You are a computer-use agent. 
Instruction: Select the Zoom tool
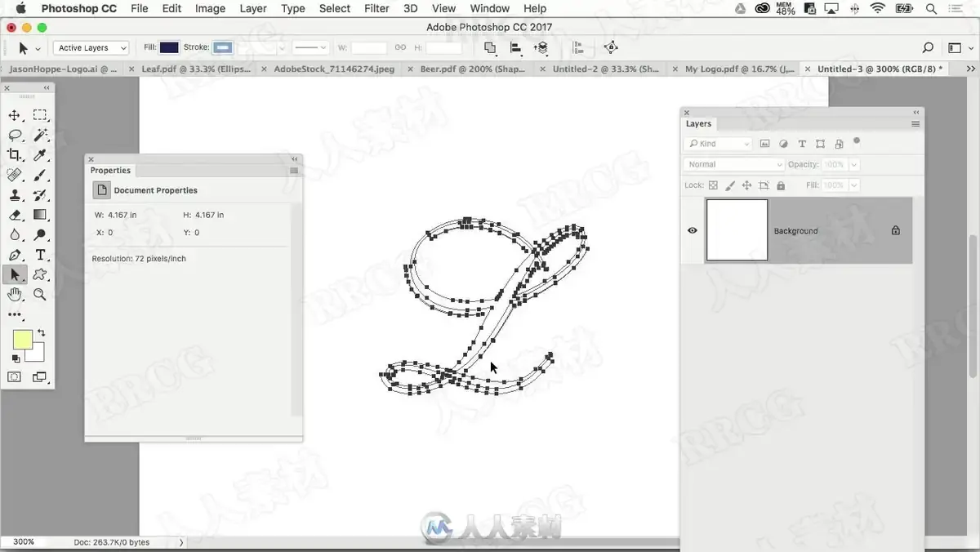40,295
